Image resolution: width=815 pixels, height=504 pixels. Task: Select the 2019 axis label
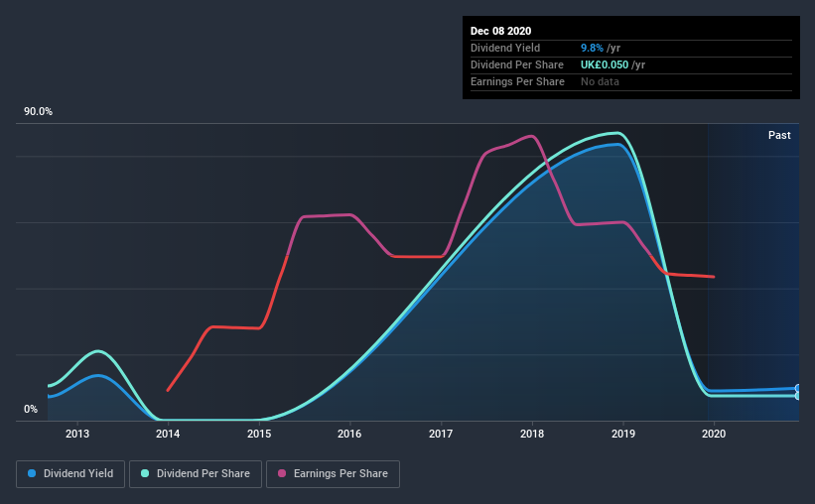pyautogui.click(x=623, y=434)
